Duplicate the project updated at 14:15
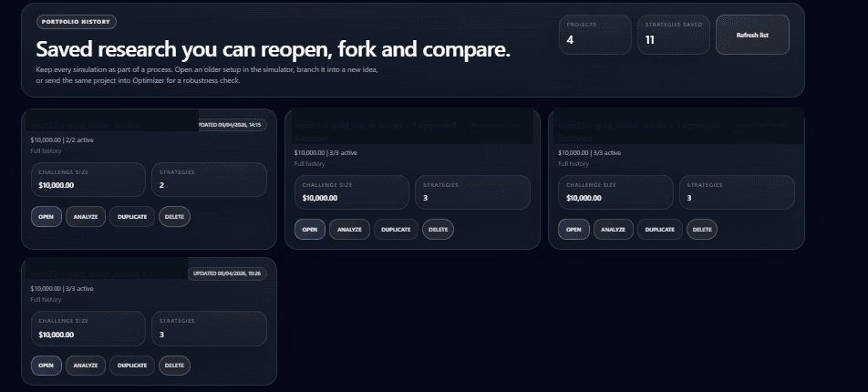This screenshot has width=868, height=392. pos(132,217)
